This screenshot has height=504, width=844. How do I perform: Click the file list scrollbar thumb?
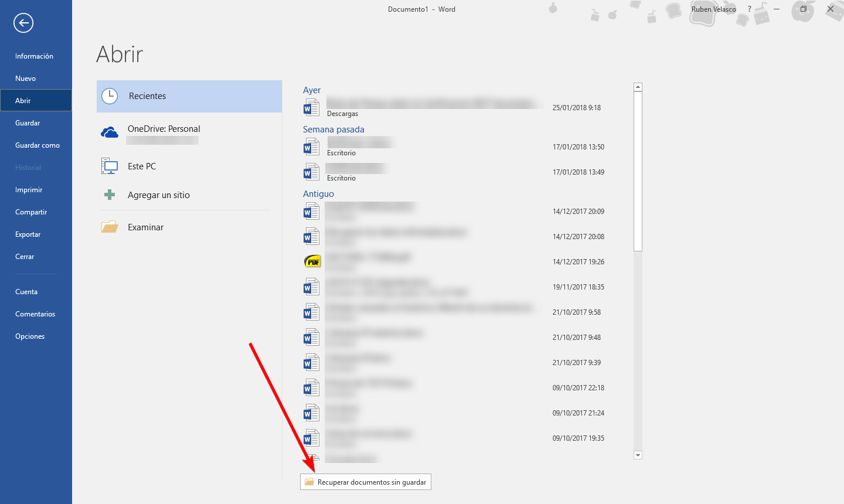point(638,171)
